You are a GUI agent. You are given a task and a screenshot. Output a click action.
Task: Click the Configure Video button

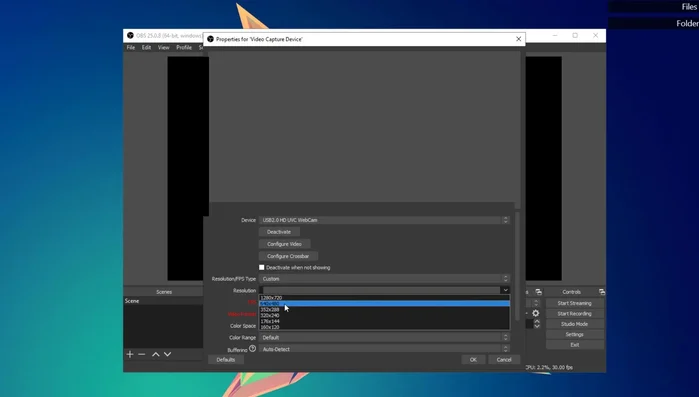(x=284, y=244)
